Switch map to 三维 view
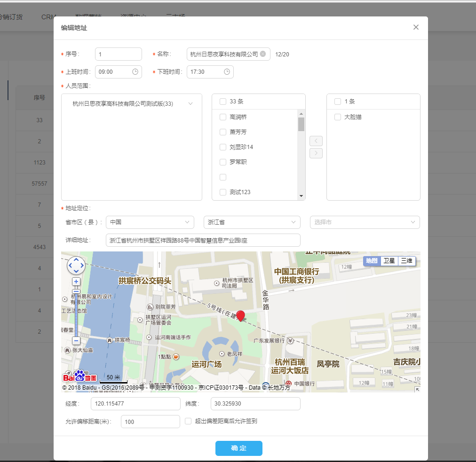 pyautogui.click(x=406, y=261)
